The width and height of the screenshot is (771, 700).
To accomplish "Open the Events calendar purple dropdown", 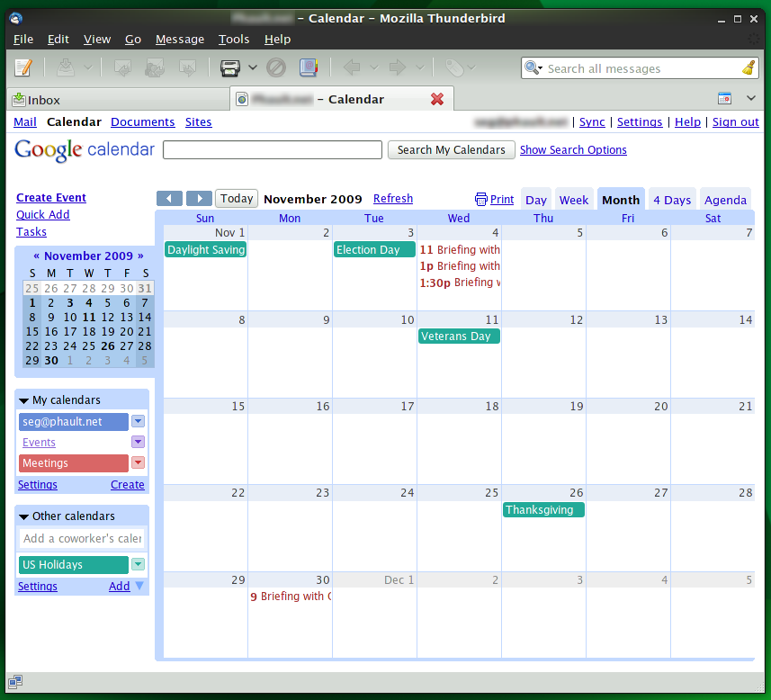I will click(139, 442).
